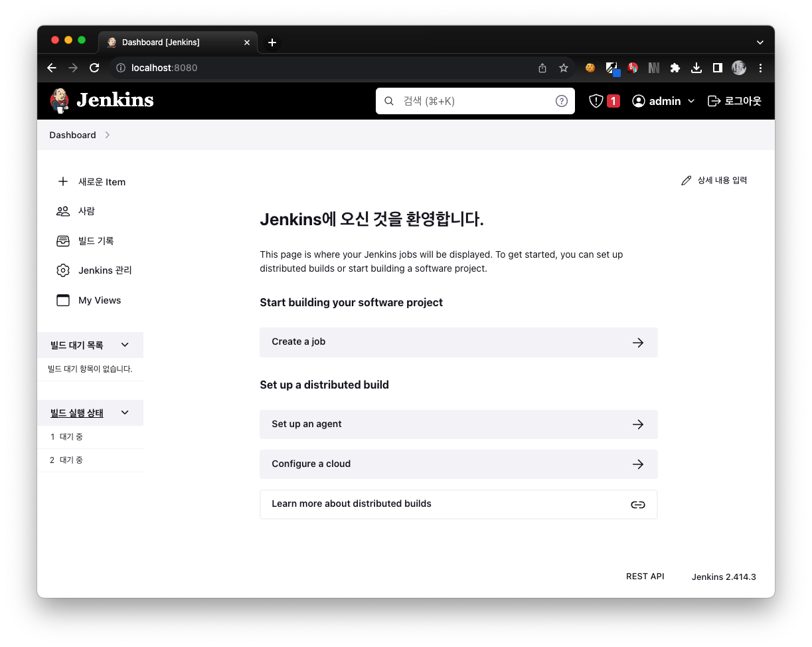
Task: Click browser back arrow button
Action: point(52,68)
